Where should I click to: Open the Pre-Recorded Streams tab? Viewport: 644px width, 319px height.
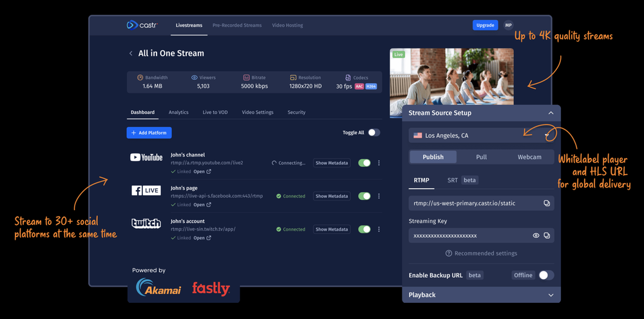[x=237, y=25]
